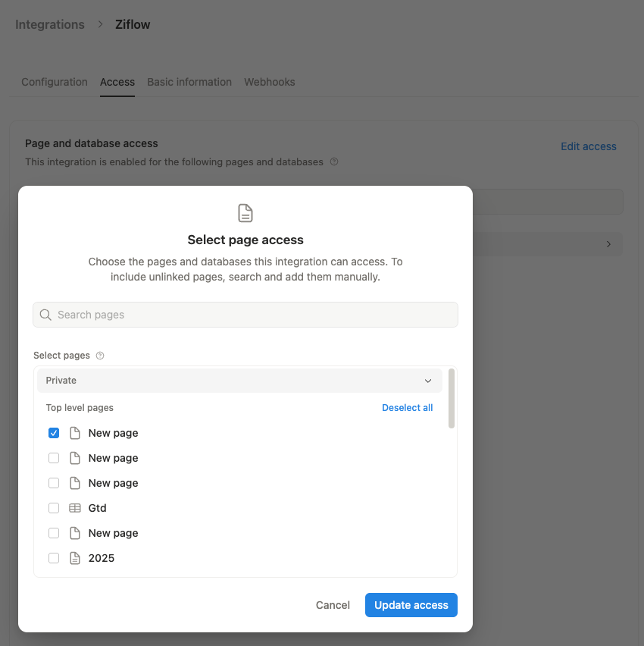
Task: Click the help icon after the integration description
Action: click(333, 161)
